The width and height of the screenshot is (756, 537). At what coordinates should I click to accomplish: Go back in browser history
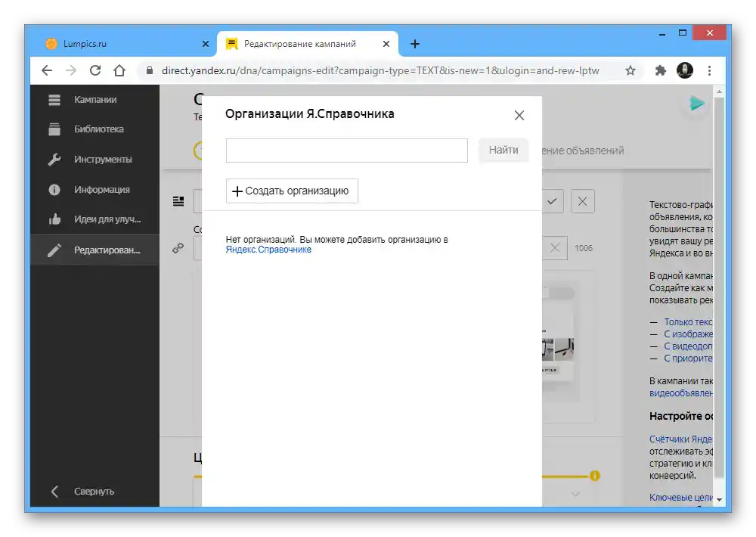coord(47,71)
